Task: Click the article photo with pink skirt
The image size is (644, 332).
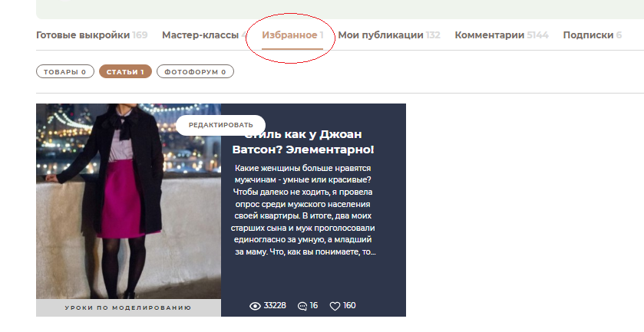Action: coord(128,201)
